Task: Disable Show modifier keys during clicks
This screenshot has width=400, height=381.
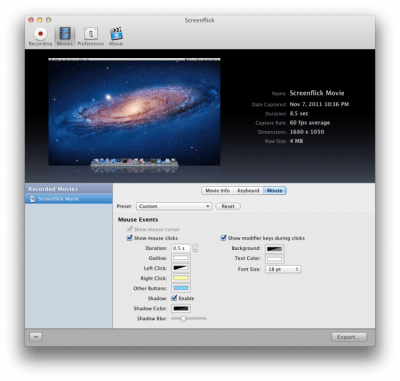Action: (223, 238)
